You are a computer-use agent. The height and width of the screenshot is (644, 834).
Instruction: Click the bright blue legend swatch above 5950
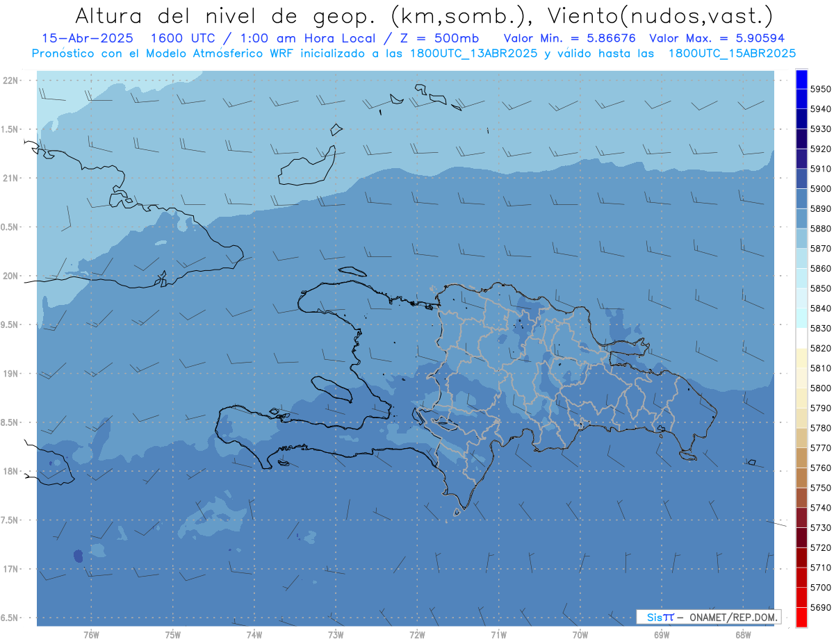[x=801, y=79]
